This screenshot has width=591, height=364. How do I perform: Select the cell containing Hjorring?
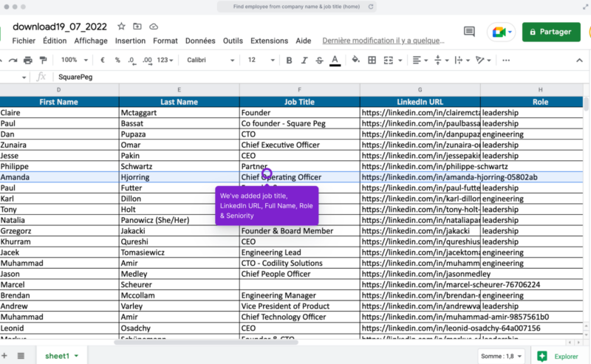[x=179, y=177]
